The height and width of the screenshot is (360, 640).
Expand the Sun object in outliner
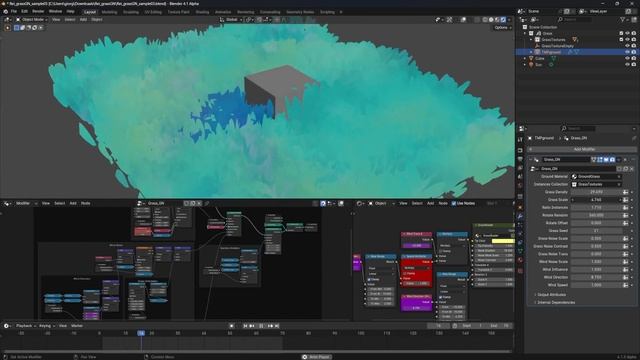(525, 64)
